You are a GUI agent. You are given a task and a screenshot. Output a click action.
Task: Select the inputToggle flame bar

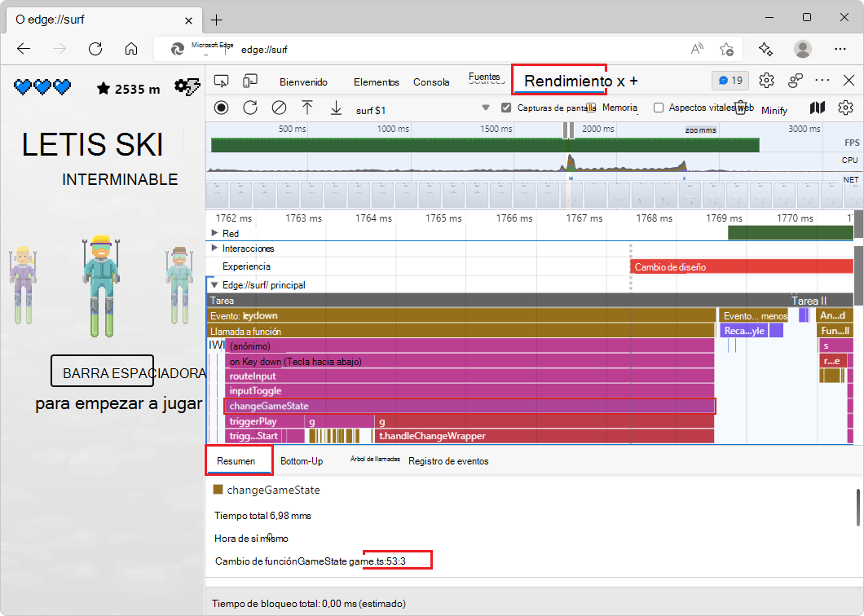click(x=469, y=390)
